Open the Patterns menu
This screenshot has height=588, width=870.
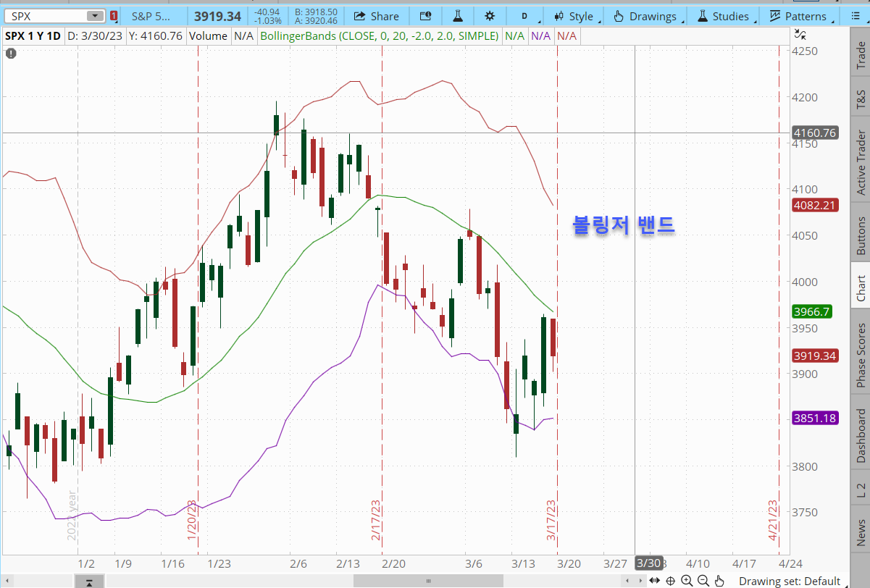click(798, 16)
